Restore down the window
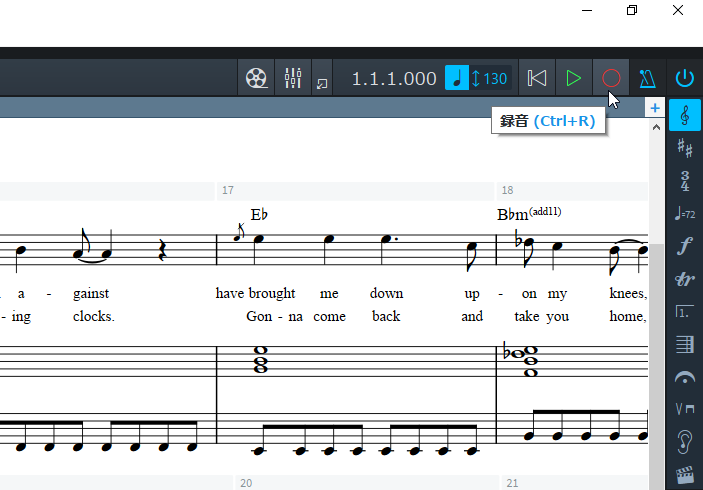This screenshot has width=703, height=490. pos(632,10)
